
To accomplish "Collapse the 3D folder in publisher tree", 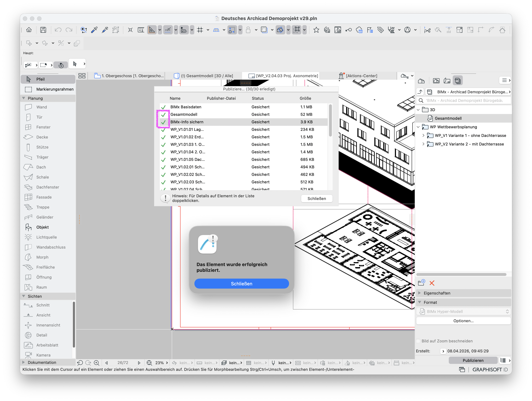I will pyautogui.click(x=418, y=110).
